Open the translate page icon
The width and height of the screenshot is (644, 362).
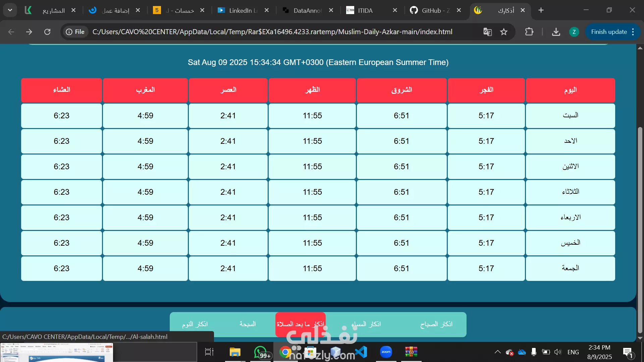[x=487, y=32]
